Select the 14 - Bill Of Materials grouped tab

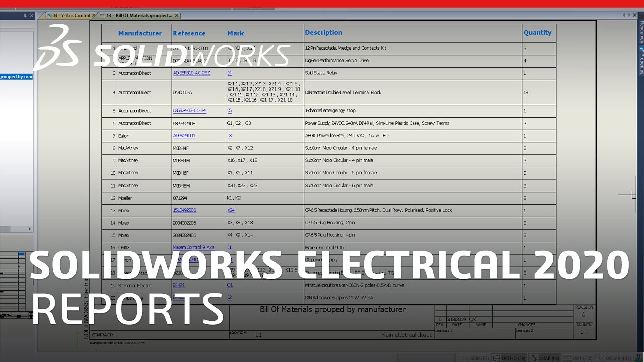click(x=136, y=16)
